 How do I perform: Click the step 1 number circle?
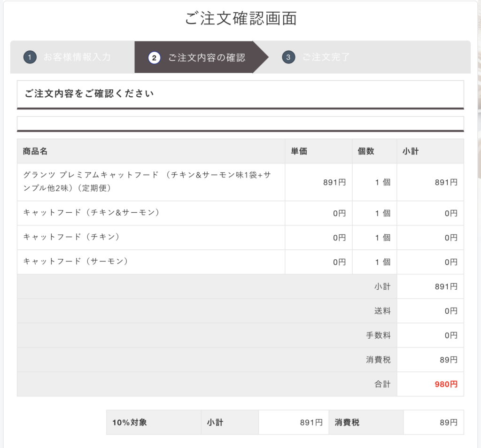pyautogui.click(x=30, y=58)
